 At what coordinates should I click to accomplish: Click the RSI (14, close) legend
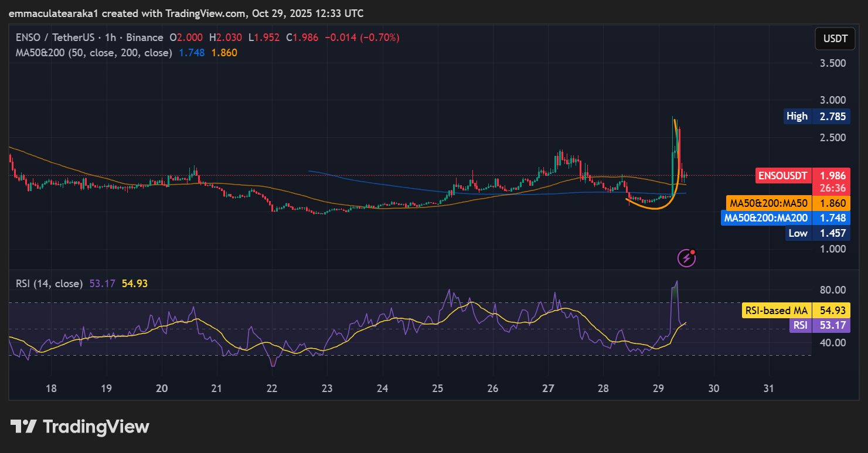coord(49,283)
